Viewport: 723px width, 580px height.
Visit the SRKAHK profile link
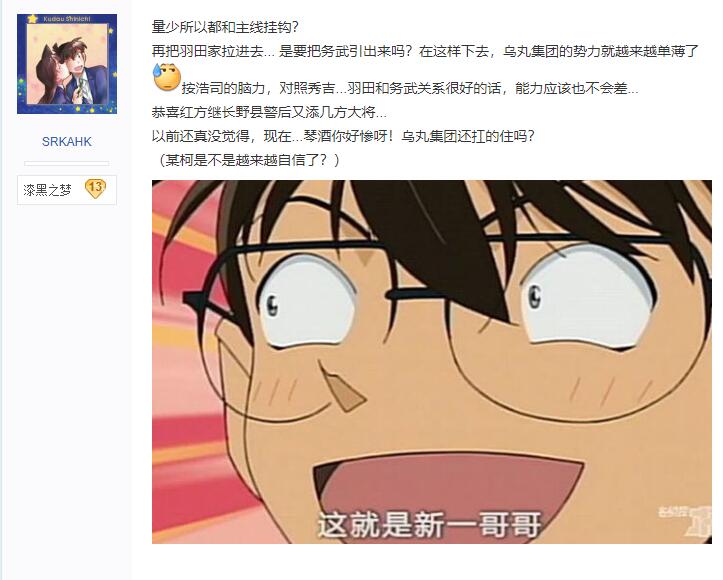[67, 142]
